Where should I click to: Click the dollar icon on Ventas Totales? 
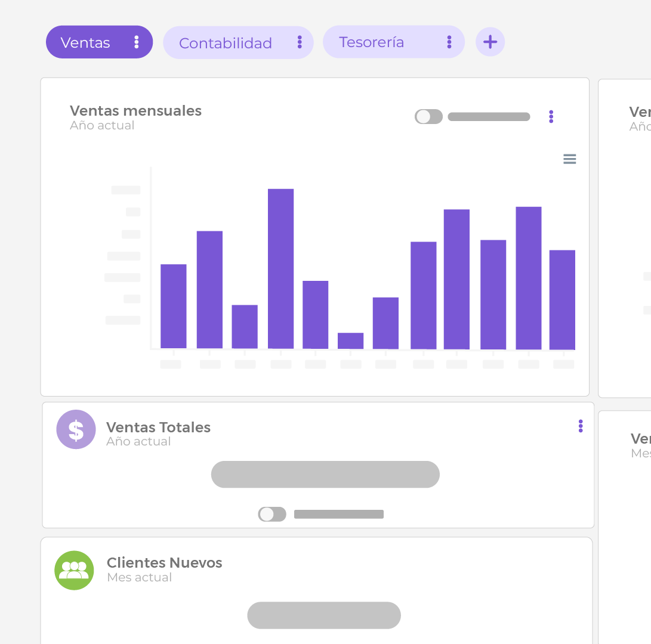click(76, 429)
